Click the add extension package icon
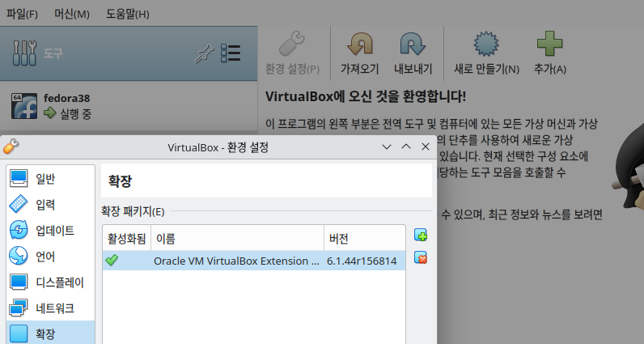Screen dimensions: 644x344 coord(421,235)
